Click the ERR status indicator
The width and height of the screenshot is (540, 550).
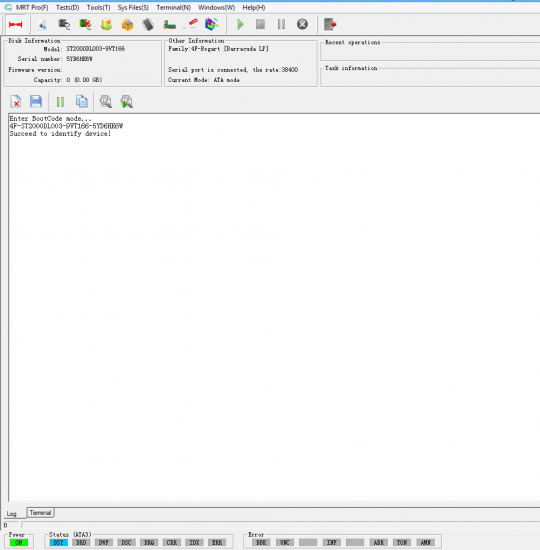(x=217, y=542)
